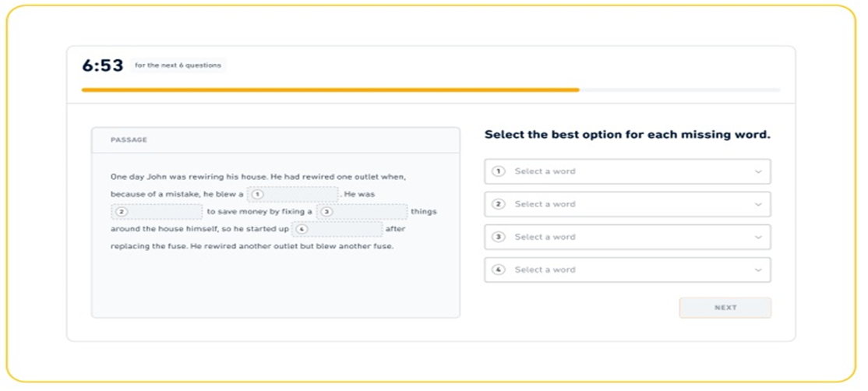868x391 pixels.
Task: Select blank 1 after 'he blew a' in passage
Action: [x=293, y=194]
